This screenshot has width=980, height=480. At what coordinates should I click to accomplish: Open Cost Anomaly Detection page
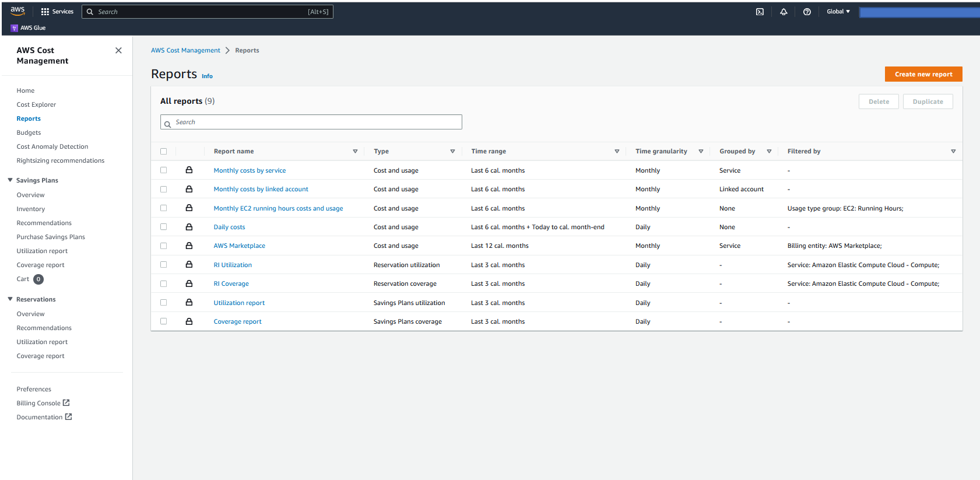[52, 146]
